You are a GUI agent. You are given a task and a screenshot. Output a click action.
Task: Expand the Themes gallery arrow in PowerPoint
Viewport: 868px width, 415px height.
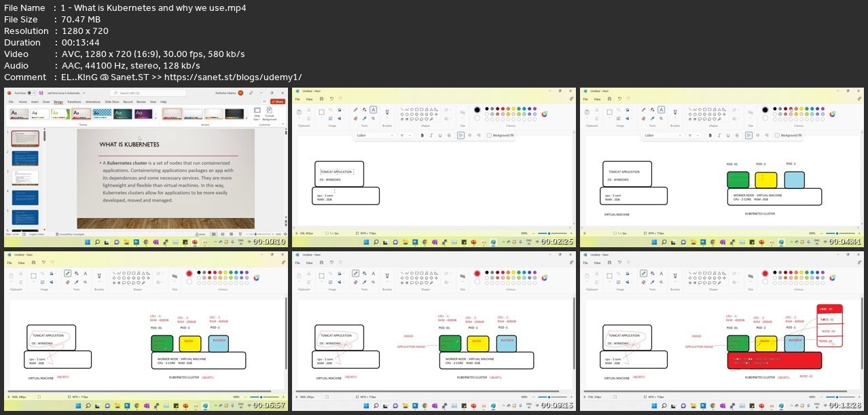click(x=156, y=118)
